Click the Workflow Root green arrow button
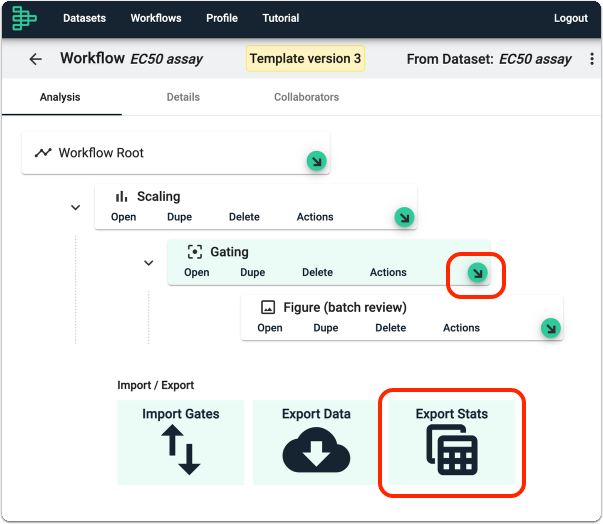Viewport: 603px width, 524px height. [x=316, y=161]
